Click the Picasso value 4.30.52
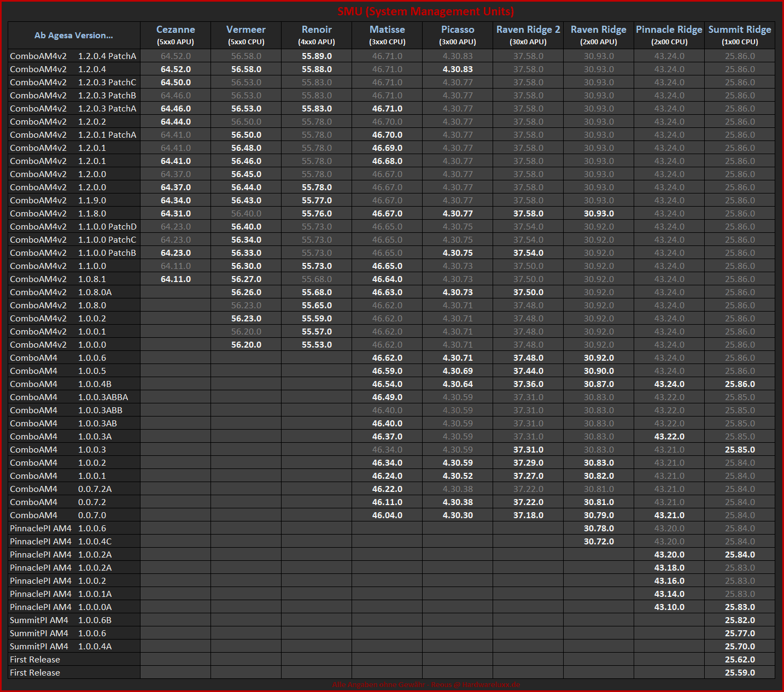 (458, 476)
